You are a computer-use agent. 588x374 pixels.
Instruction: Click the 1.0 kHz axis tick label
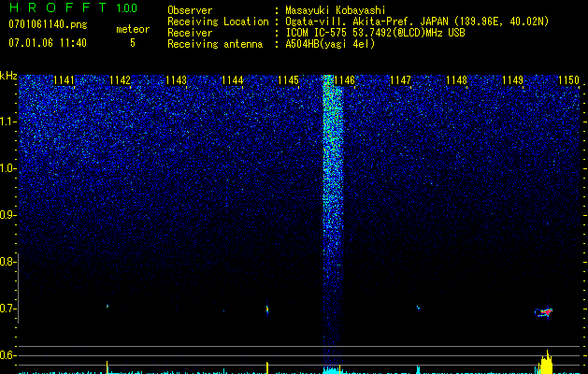(x=7, y=168)
